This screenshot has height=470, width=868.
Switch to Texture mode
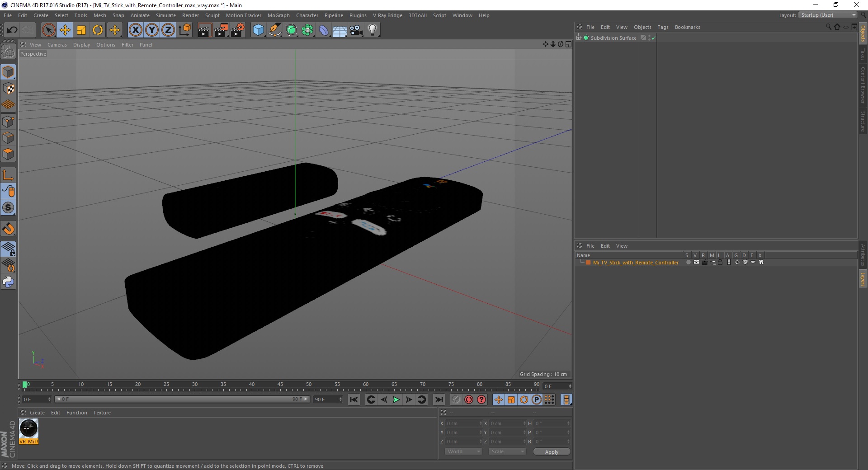coord(8,89)
